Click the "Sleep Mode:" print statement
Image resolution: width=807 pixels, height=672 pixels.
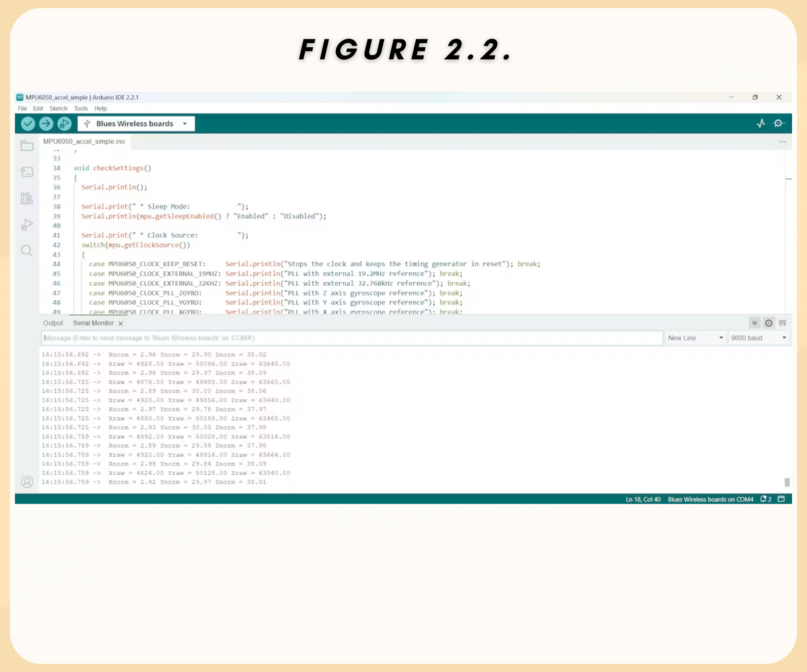(165, 207)
